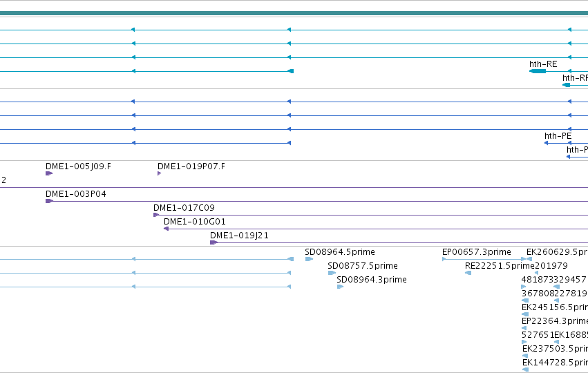Image resolution: width=588 pixels, height=373 pixels.
Task: Select the arrow glyph under SD08757.5prime
Action: point(332,273)
